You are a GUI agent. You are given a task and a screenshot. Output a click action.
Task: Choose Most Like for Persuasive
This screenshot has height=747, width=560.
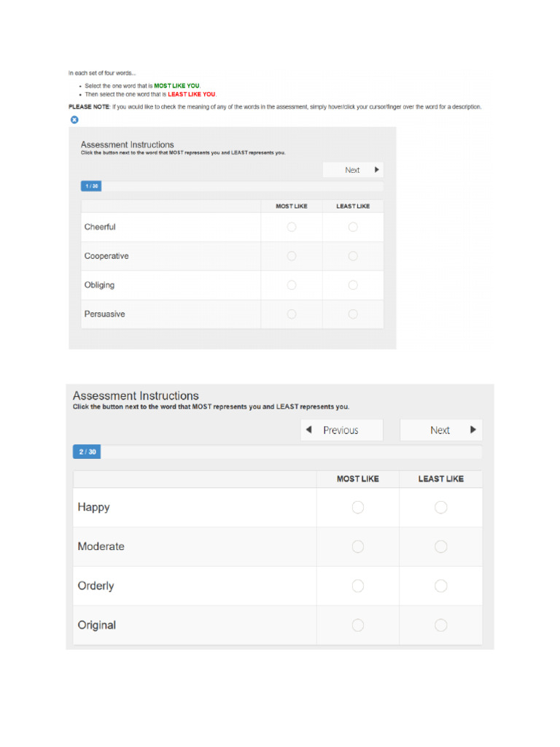click(x=292, y=314)
